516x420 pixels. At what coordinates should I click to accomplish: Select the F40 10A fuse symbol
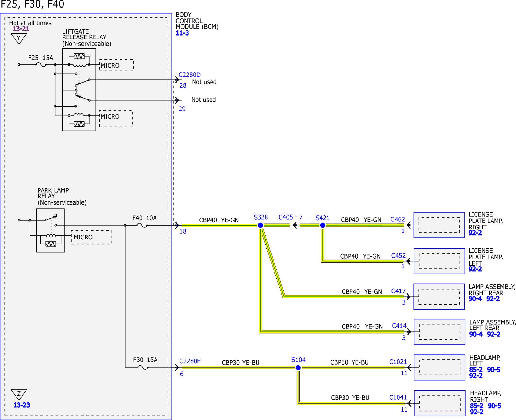coord(142,225)
